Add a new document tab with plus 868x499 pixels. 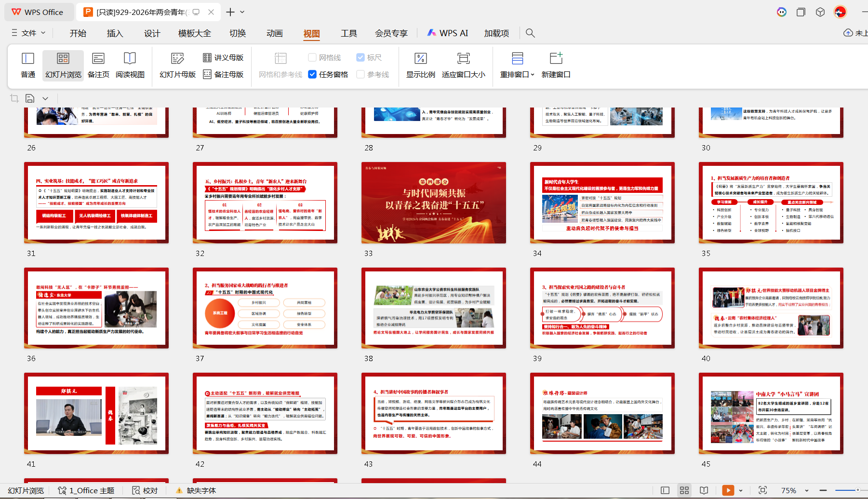tap(230, 12)
